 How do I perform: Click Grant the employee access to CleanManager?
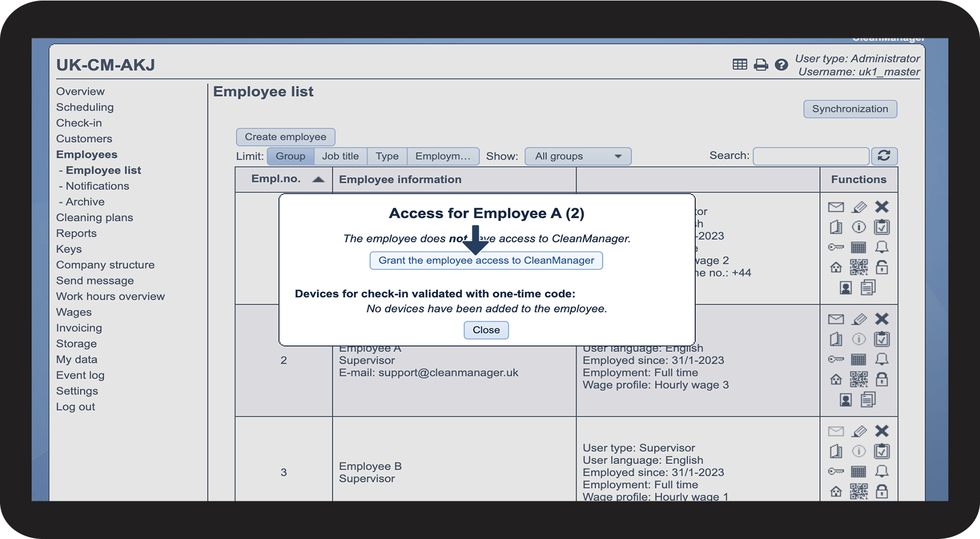[x=486, y=260]
